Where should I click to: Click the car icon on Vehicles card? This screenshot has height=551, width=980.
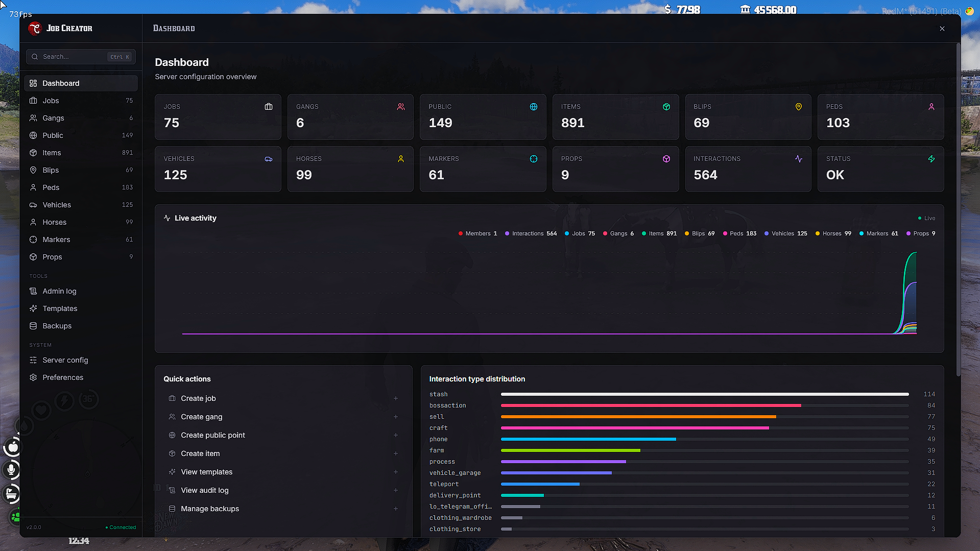pyautogui.click(x=269, y=159)
